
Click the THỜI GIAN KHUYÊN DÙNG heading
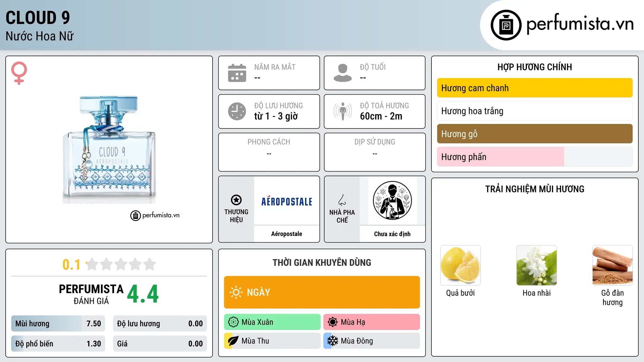pos(322,263)
